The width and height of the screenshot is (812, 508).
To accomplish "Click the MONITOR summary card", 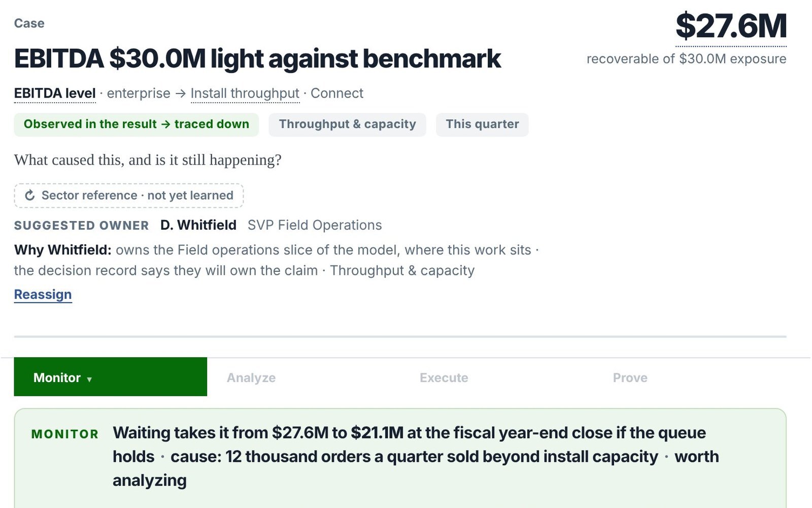I will coord(400,457).
